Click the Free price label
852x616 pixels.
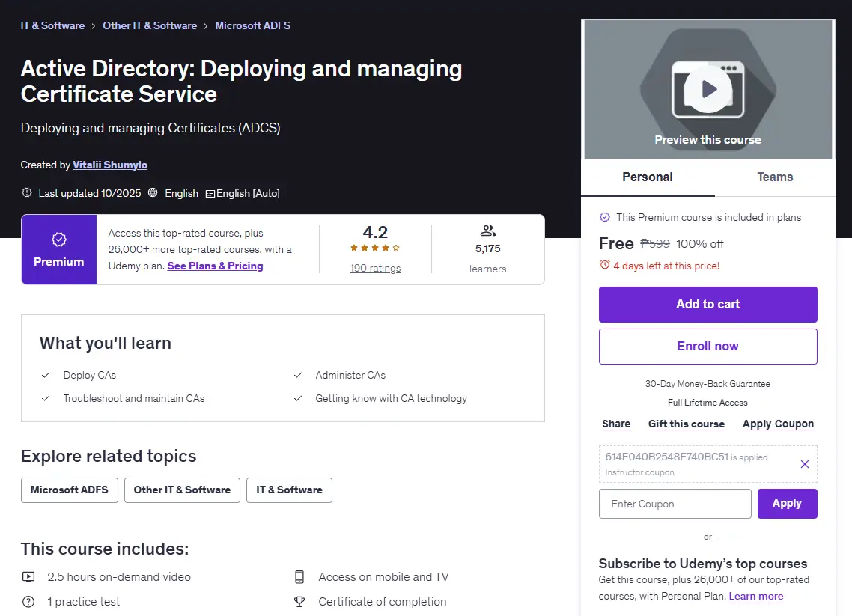click(x=616, y=243)
